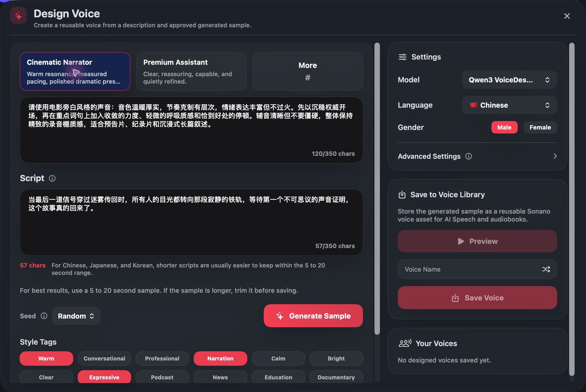The width and height of the screenshot is (586, 392).
Task: Click the Seed info icon
Action: click(44, 316)
